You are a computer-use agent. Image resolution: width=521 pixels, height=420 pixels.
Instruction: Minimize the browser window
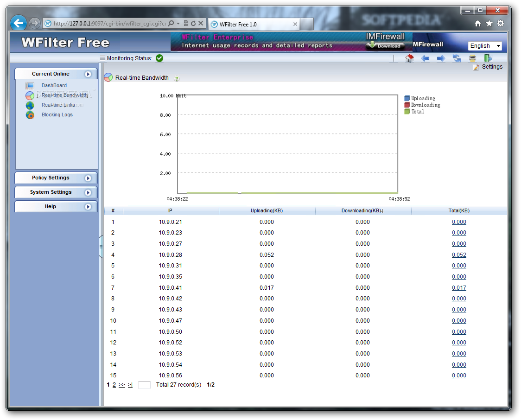(x=468, y=10)
